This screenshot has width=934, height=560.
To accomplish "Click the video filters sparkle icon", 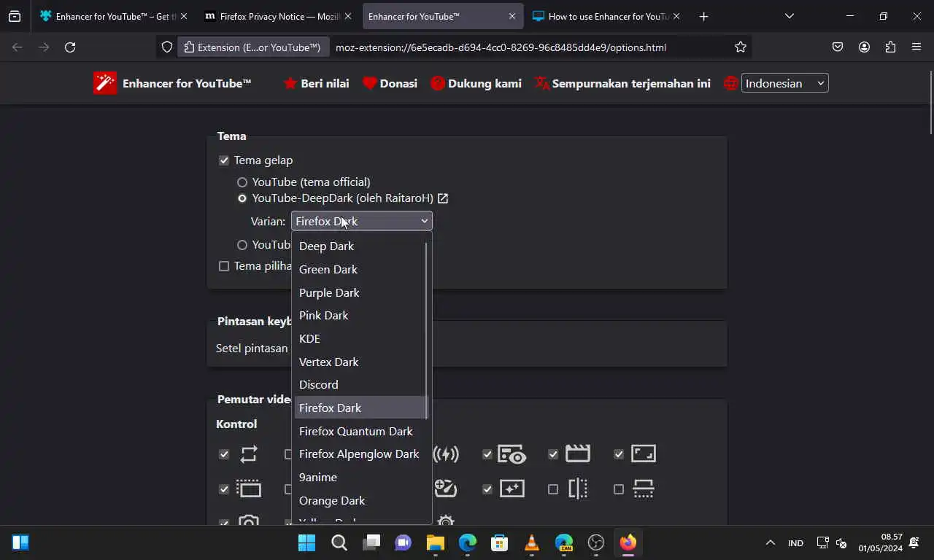I will (512, 489).
